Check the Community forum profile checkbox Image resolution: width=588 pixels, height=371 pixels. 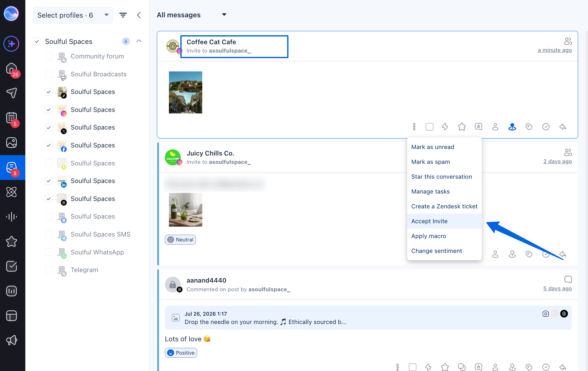49,56
